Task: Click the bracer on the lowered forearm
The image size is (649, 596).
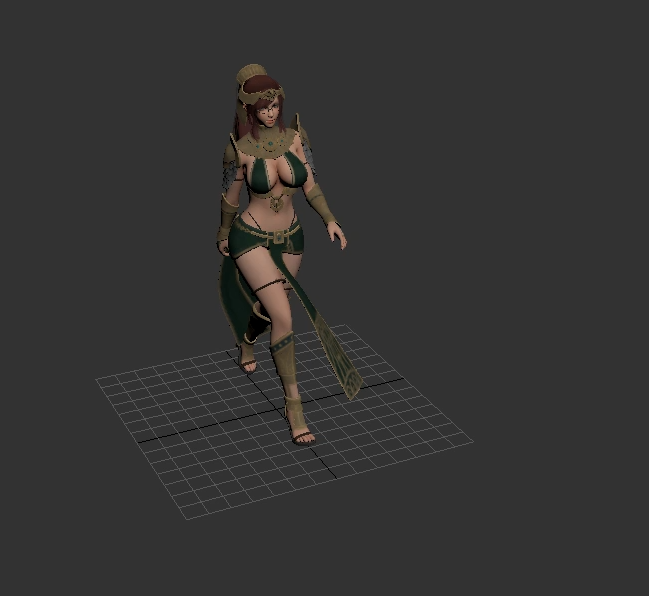Action: click(322, 206)
